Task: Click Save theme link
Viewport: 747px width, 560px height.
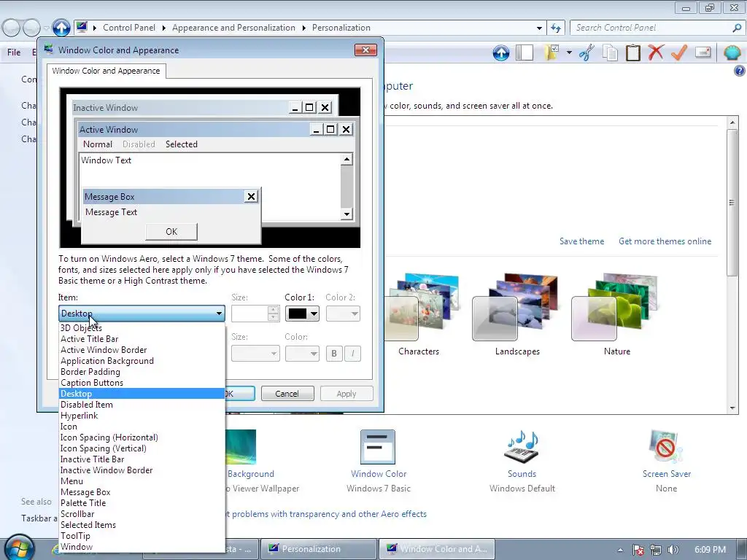Action: point(581,241)
